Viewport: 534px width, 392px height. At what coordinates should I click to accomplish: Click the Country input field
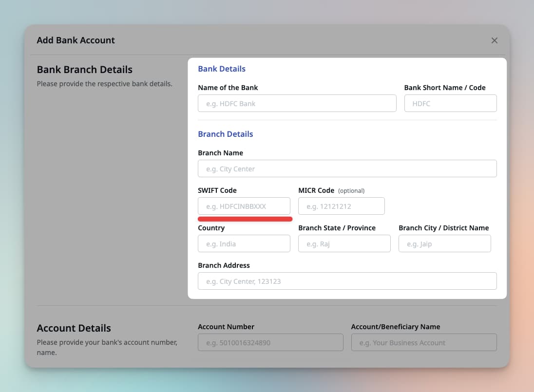pyautogui.click(x=244, y=243)
